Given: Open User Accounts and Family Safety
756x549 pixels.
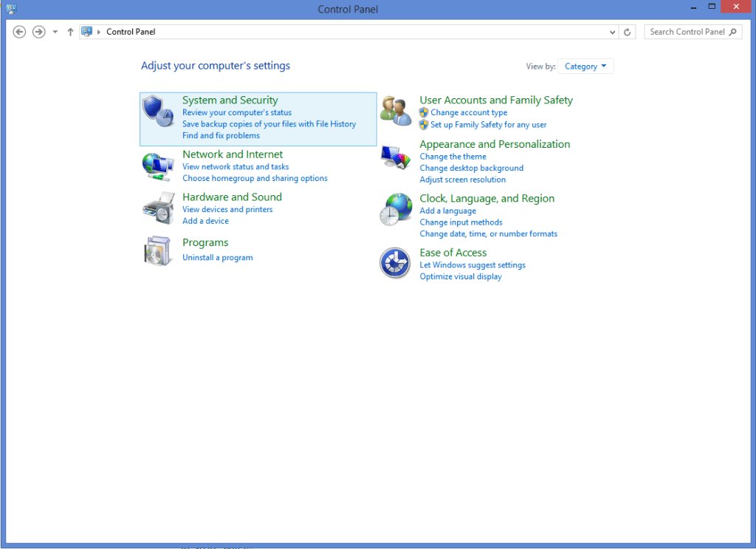Looking at the screenshot, I should tap(496, 100).
